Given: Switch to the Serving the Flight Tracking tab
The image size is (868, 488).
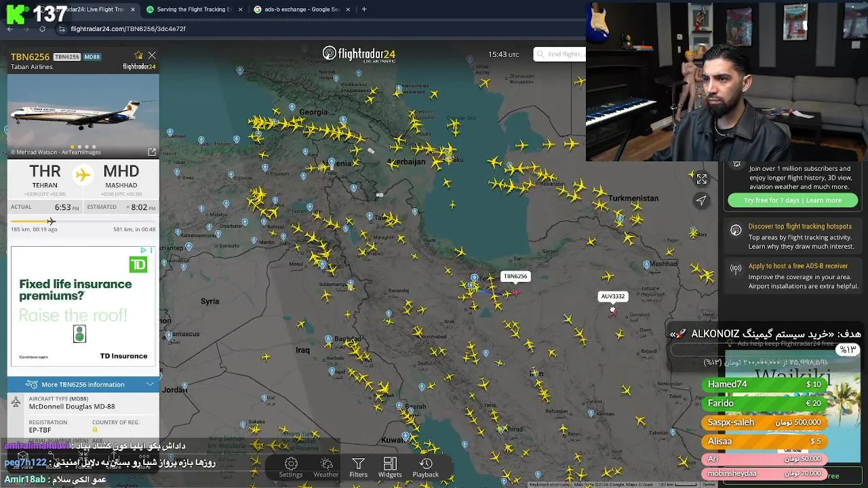Looking at the screenshot, I should [193, 9].
